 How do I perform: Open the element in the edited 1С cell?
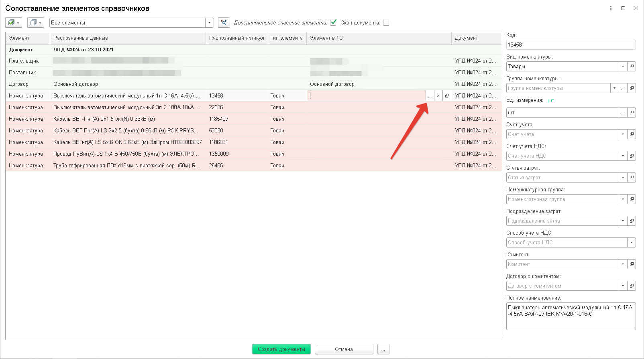(447, 96)
